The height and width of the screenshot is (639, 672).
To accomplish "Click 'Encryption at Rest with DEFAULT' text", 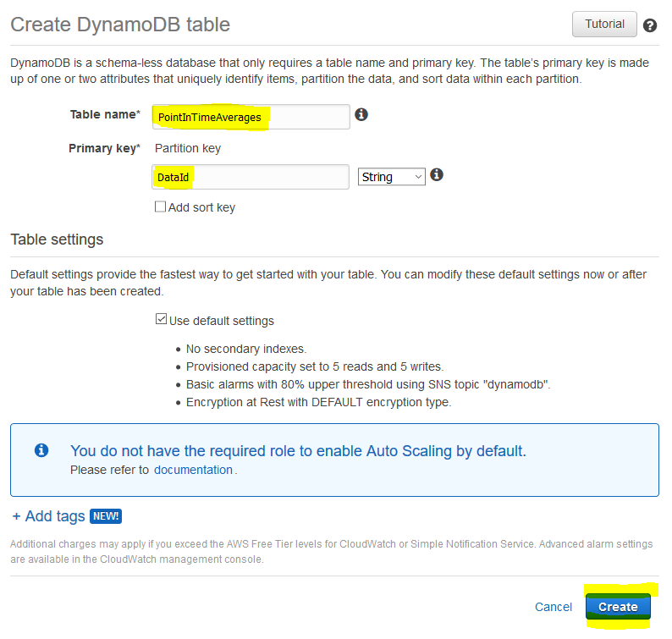I will 275,402.
